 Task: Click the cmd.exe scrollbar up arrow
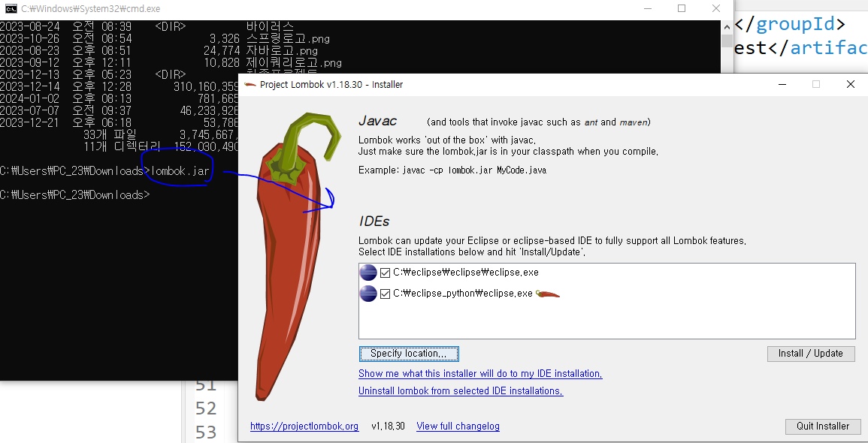pos(727,26)
